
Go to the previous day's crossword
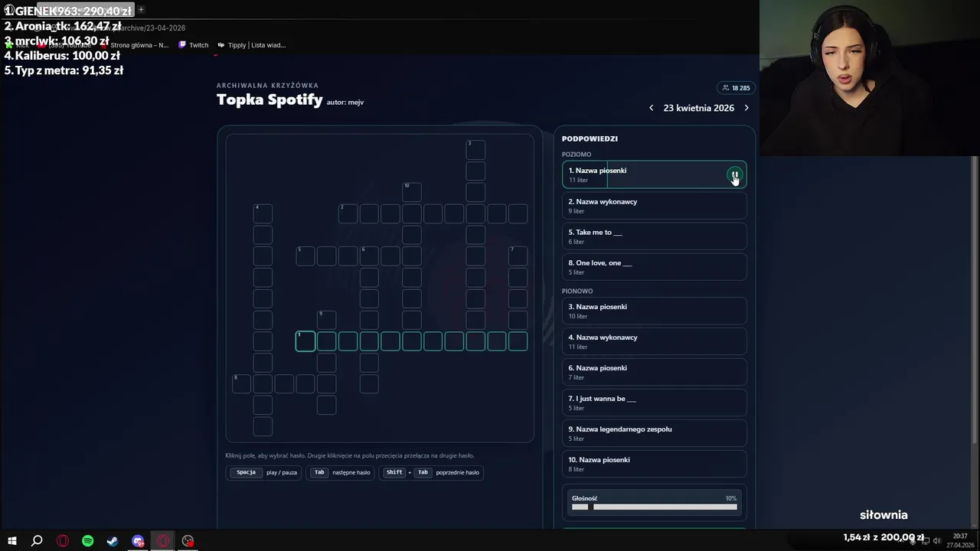pyautogui.click(x=652, y=108)
